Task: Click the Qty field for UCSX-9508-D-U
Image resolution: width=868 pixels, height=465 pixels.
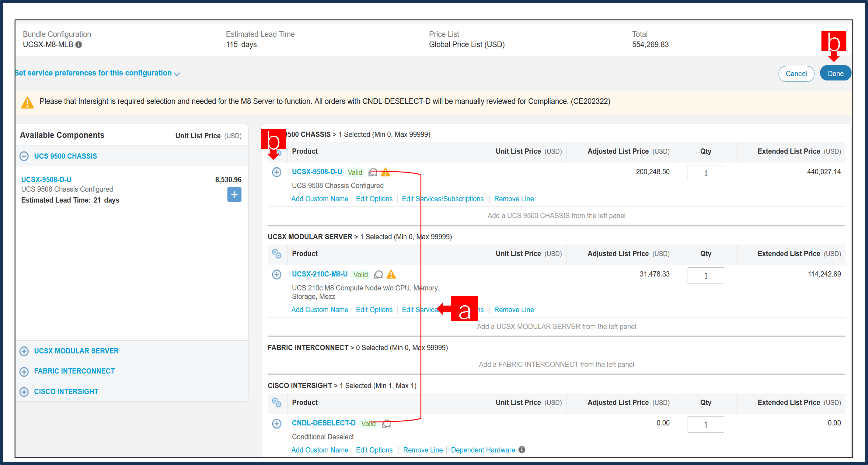Action: (x=706, y=173)
